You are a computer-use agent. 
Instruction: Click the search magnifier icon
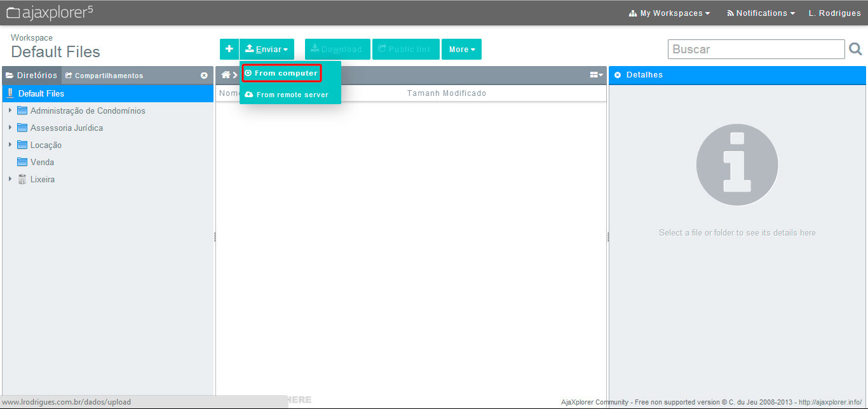point(855,49)
